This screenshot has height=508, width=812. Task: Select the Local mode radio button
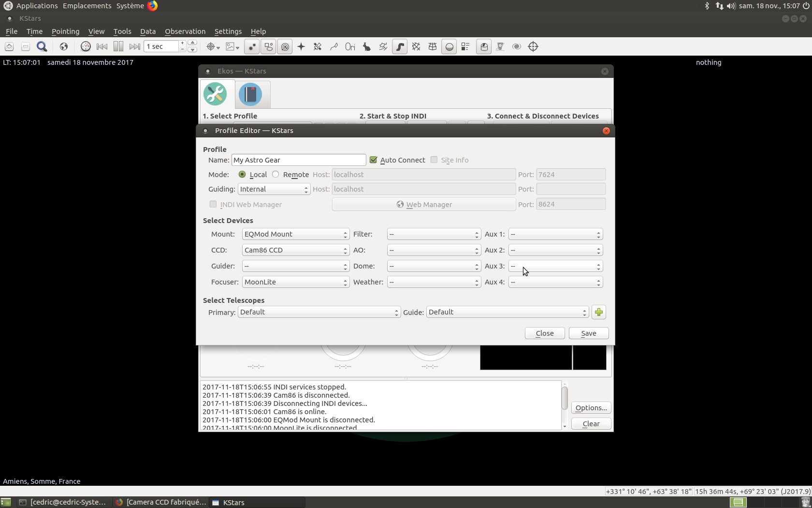click(242, 175)
